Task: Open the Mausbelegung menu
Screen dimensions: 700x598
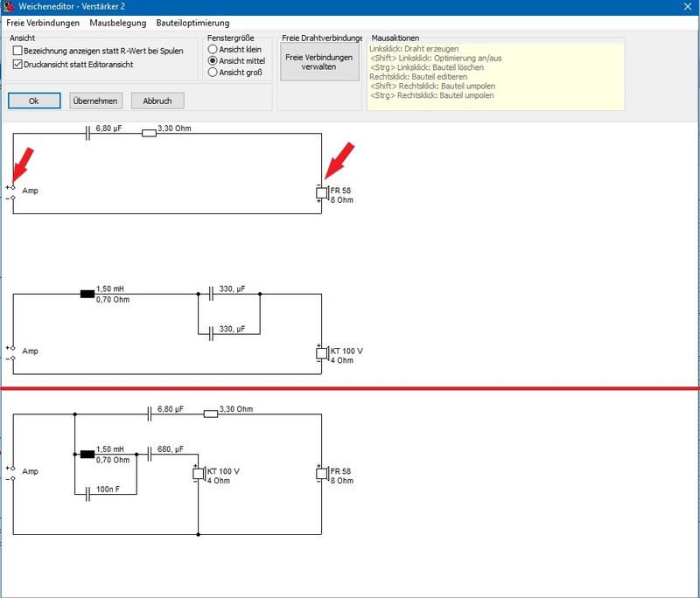Action: click(x=118, y=23)
